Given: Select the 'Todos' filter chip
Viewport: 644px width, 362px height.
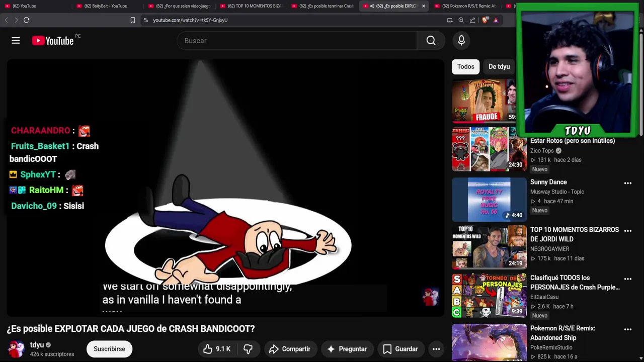Looking at the screenshot, I should point(465,66).
